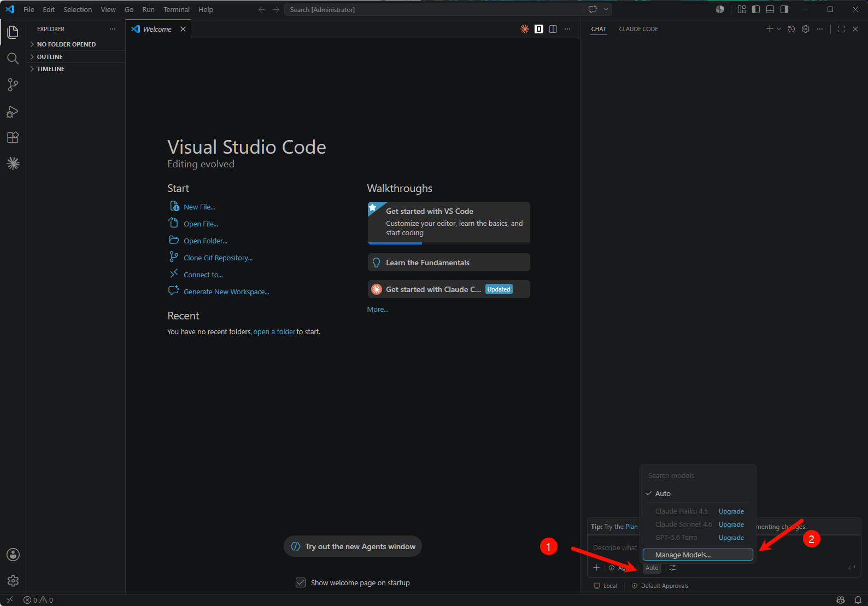Click the chat icon in the title bar
Viewport: 868px width, 606px height.
593,9
